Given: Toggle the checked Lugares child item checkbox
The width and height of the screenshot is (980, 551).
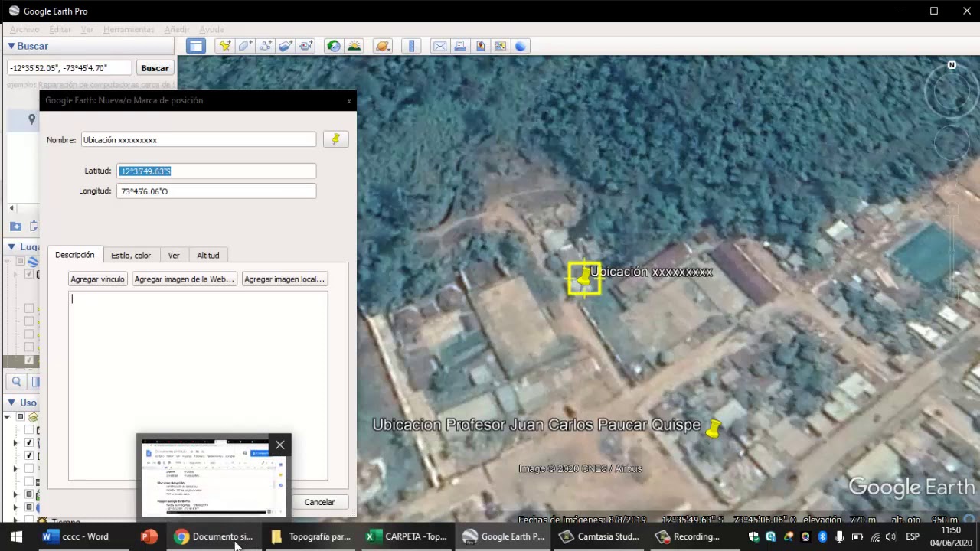Looking at the screenshot, I should coord(29,274).
